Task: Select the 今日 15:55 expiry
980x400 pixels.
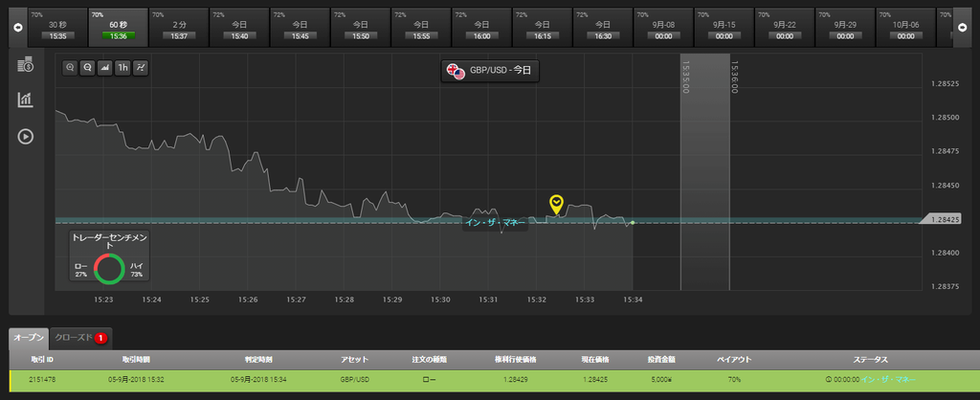Action: click(421, 28)
